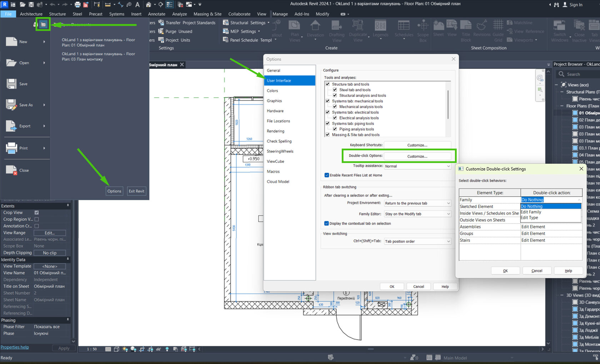600x364 pixels.
Task: Click the Exit Revit button
Action: [x=136, y=191]
